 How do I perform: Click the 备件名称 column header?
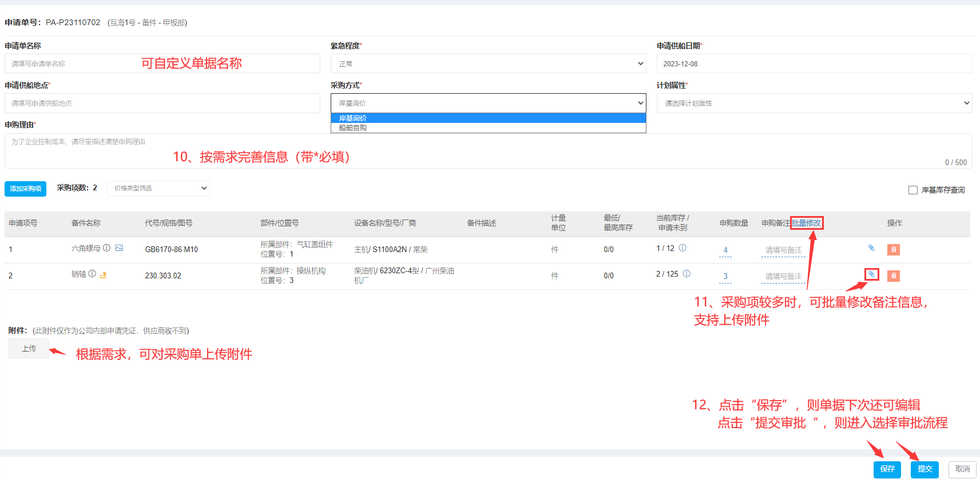pos(86,223)
